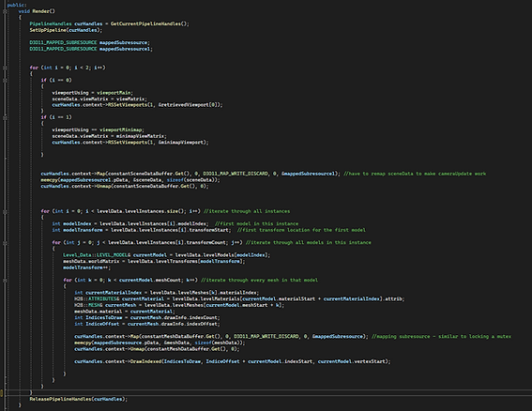The image size is (532, 411).
Task: Click ReleasePipelineHandles call
Action: (x=61, y=399)
